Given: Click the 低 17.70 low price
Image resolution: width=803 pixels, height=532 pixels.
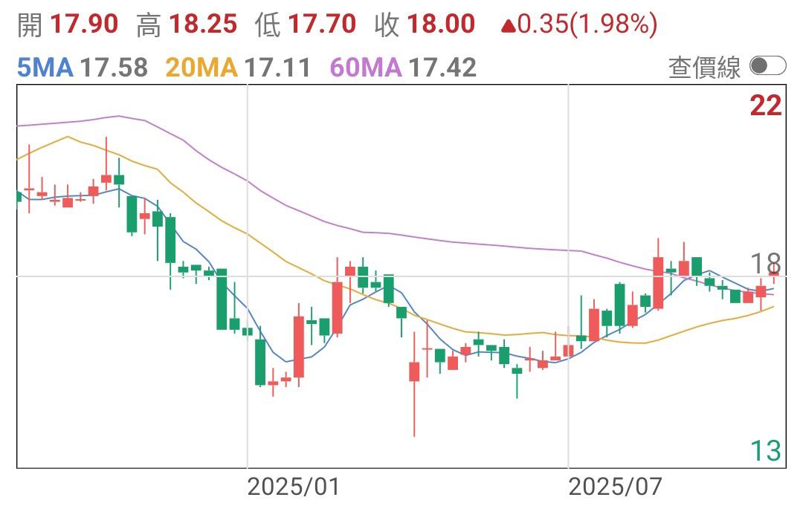Looking at the screenshot, I should (x=306, y=25).
